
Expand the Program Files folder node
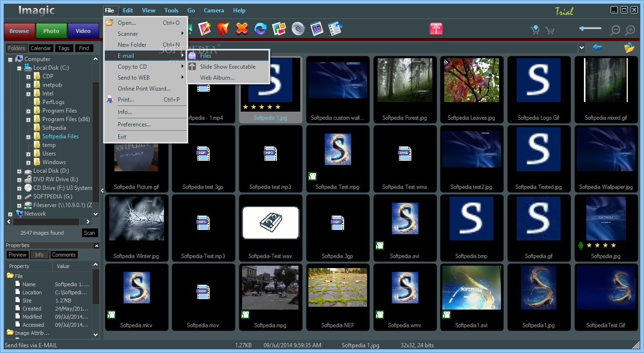click(x=29, y=111)
